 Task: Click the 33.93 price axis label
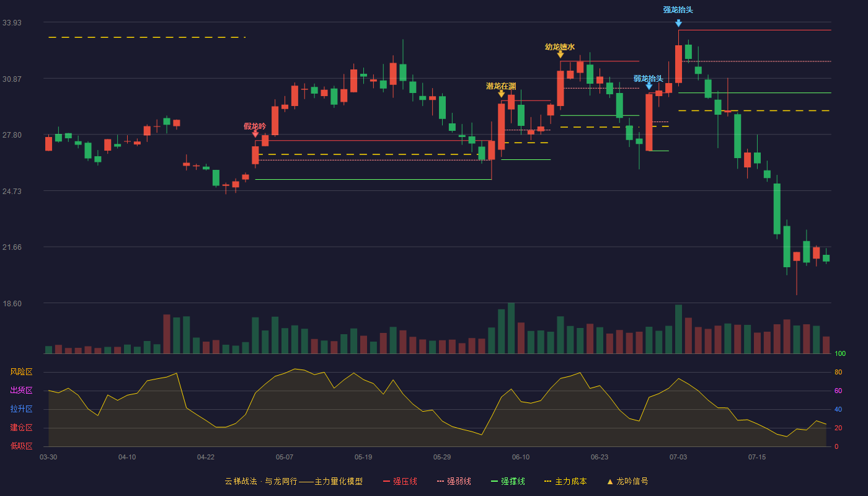point(12,23)
